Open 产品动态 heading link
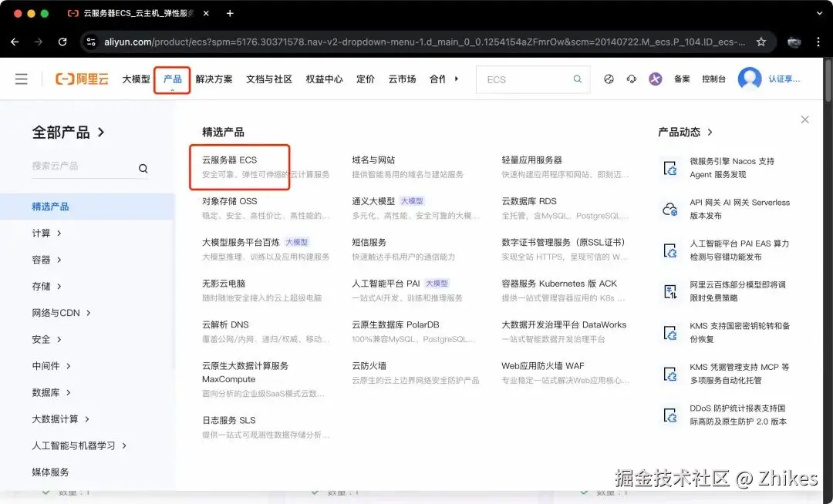 click(x=685, y=132)
